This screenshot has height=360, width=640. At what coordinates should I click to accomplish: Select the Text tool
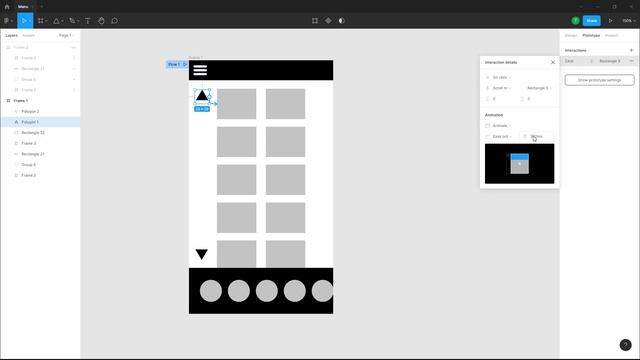click(88, 20)
